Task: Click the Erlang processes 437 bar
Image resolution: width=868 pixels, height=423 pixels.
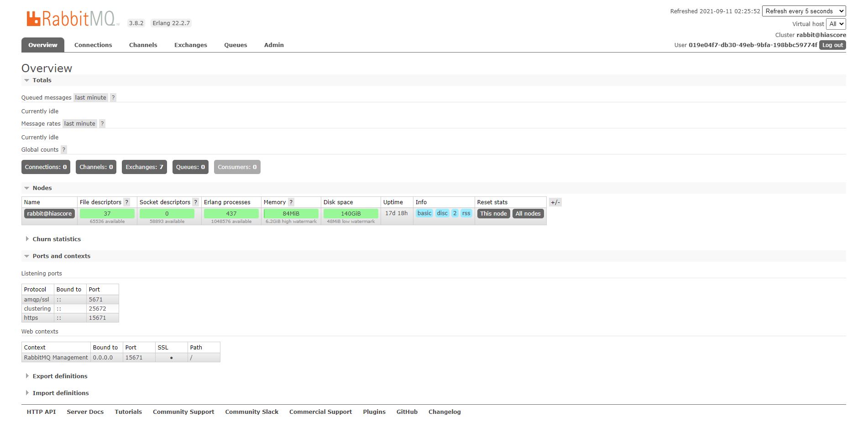Action: [x=231, y=213]
